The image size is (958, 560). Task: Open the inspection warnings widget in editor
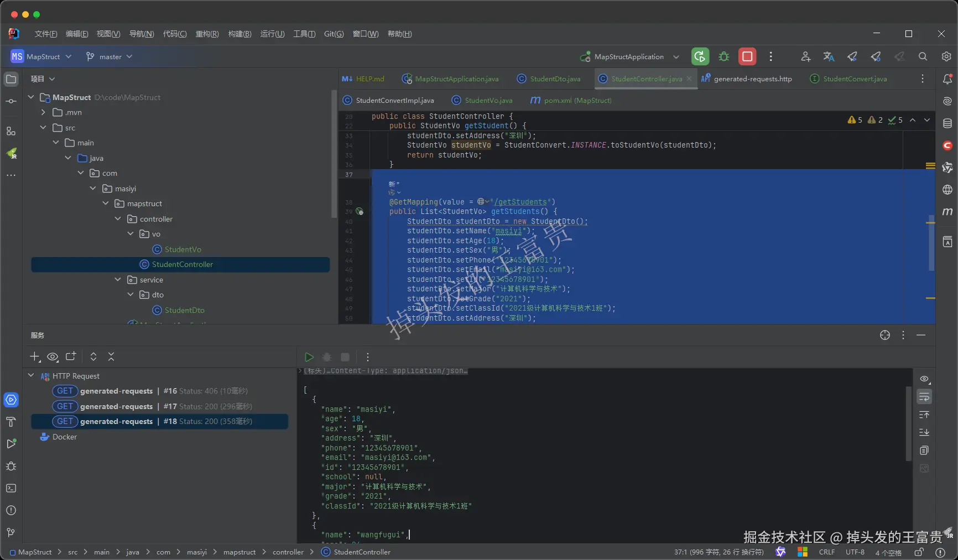(875, 120)
